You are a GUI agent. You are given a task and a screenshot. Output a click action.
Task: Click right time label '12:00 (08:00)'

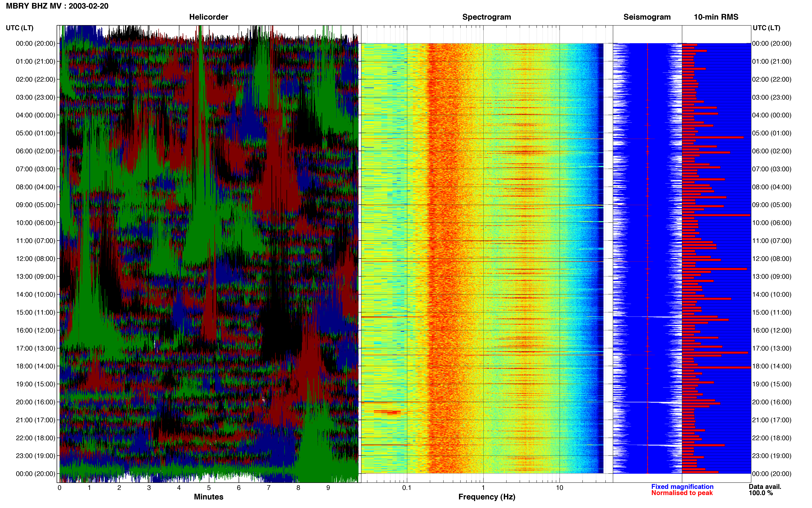772,259
